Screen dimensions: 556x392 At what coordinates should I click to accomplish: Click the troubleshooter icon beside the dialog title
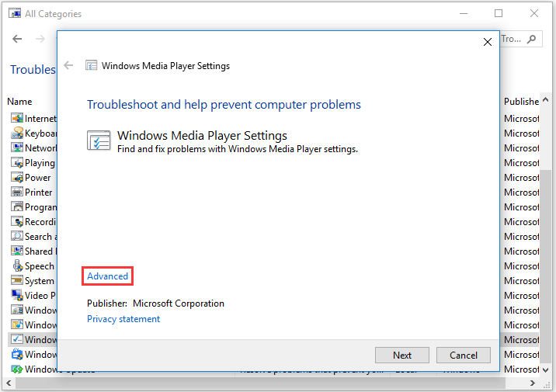[x=91, y=65]
